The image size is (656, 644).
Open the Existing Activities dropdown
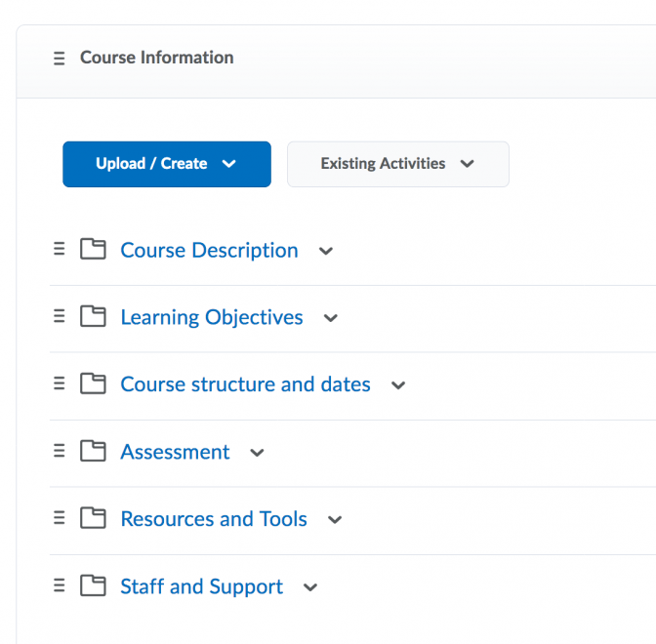pyautogui.click(x=397, y=164)
